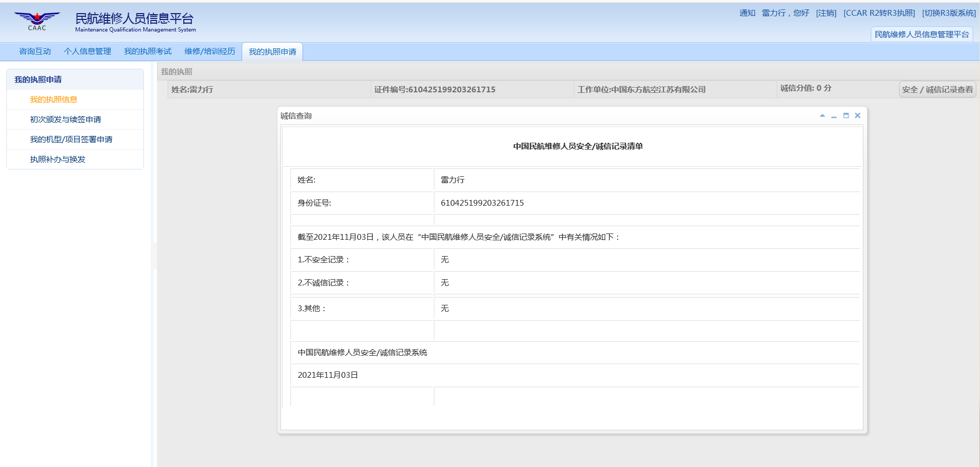This screenshot has height=467, width=980.
Task: Open the 维修/培训经历 tab
Action: coord(210,51)
